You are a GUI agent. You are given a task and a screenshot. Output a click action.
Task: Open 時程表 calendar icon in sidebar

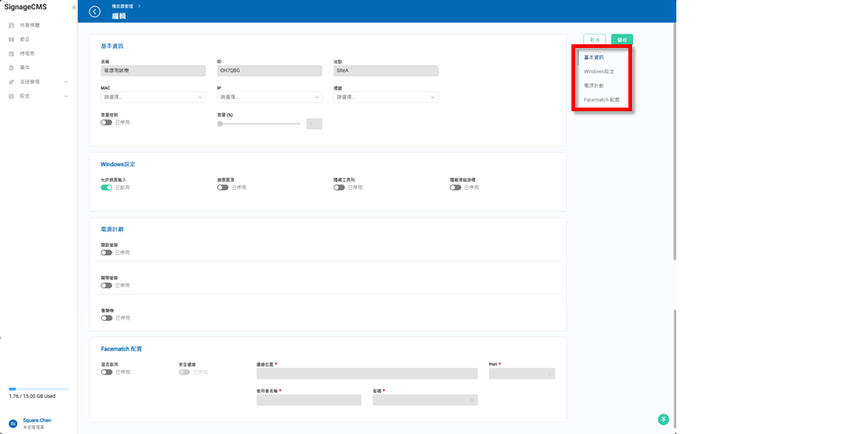(12, 53)
